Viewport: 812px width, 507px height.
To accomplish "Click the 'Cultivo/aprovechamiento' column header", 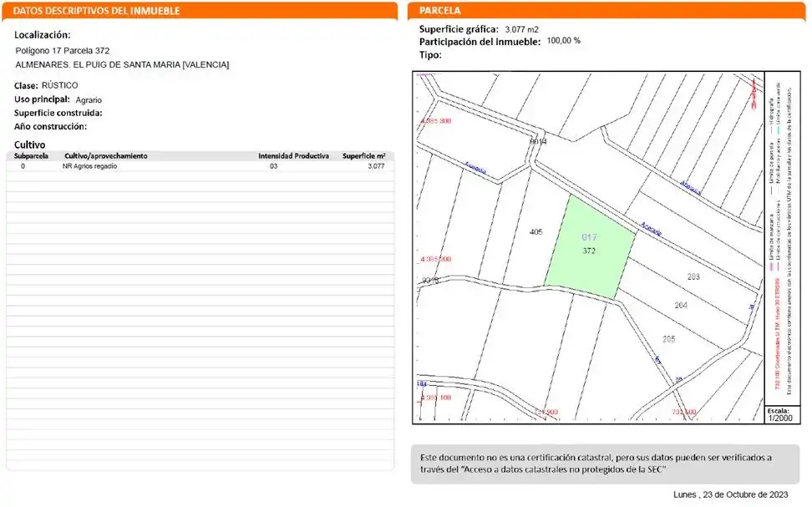I will (105, 156).
